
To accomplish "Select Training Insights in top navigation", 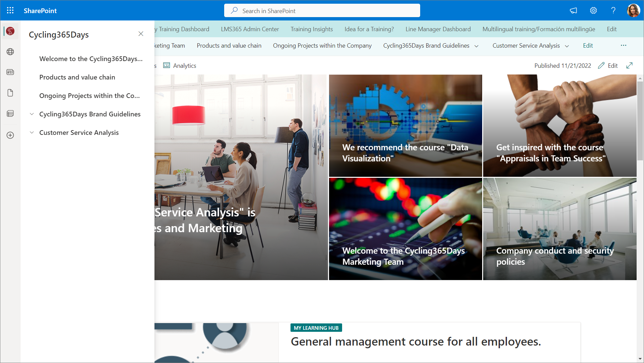I will (x=312, y=29).
